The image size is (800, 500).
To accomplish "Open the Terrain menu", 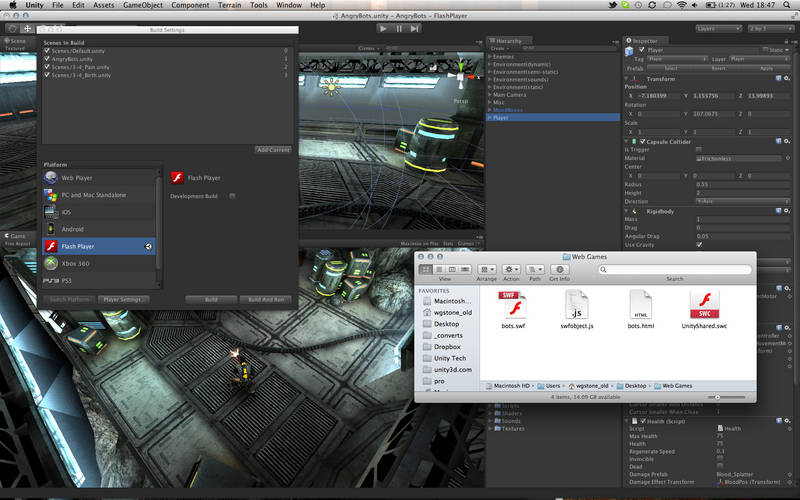I will (x=230, y=5).
